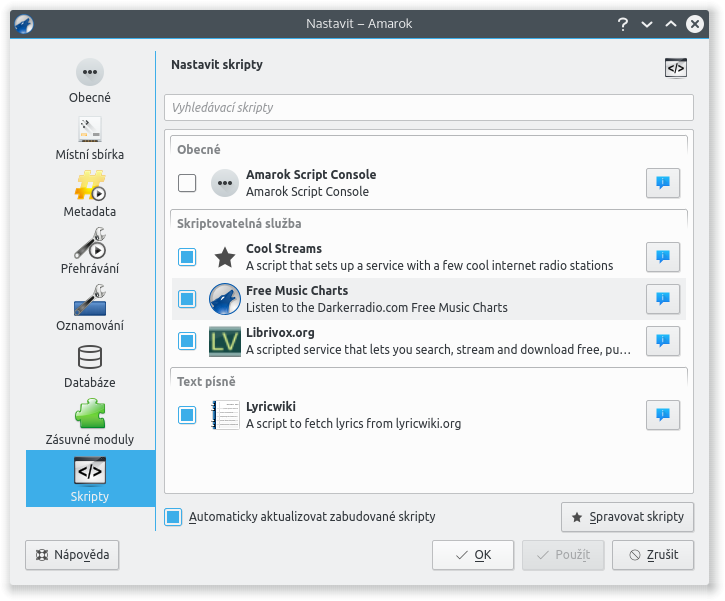725x601 pixels.
Task: Open Databáze settings section
Action: click(90, 365)
